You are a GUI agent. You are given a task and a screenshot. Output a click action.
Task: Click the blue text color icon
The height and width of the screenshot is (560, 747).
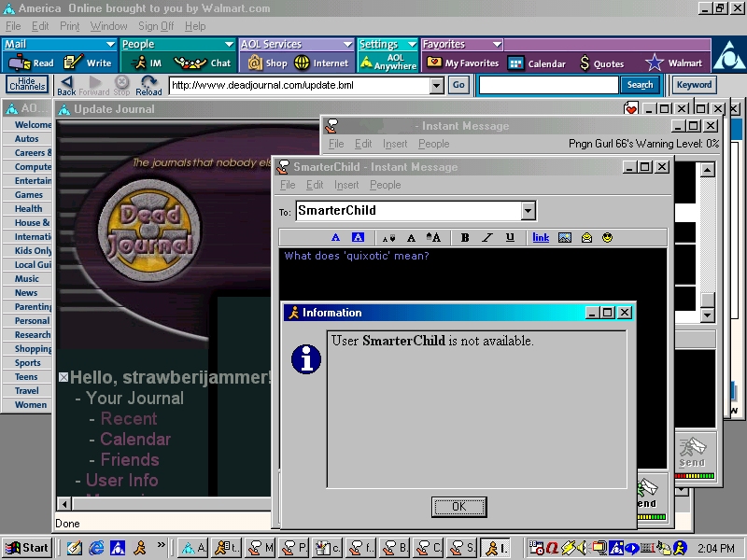coord(336,238)
